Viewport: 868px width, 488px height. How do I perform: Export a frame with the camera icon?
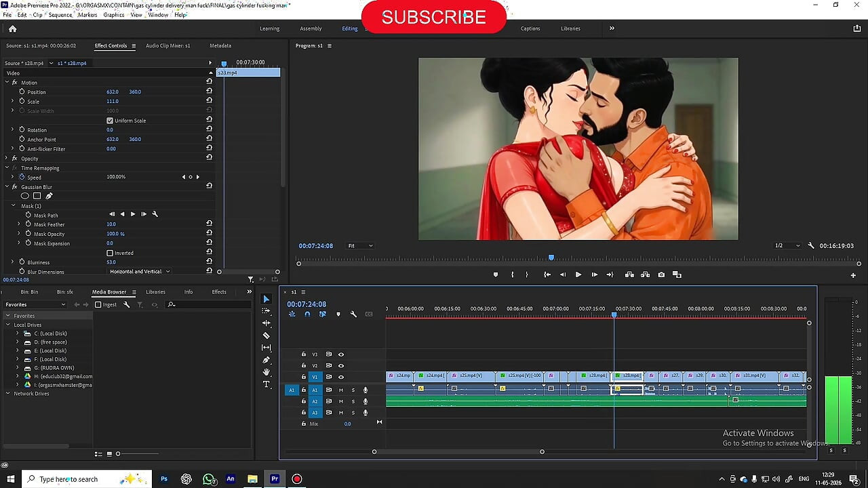[x=661, y=274]
